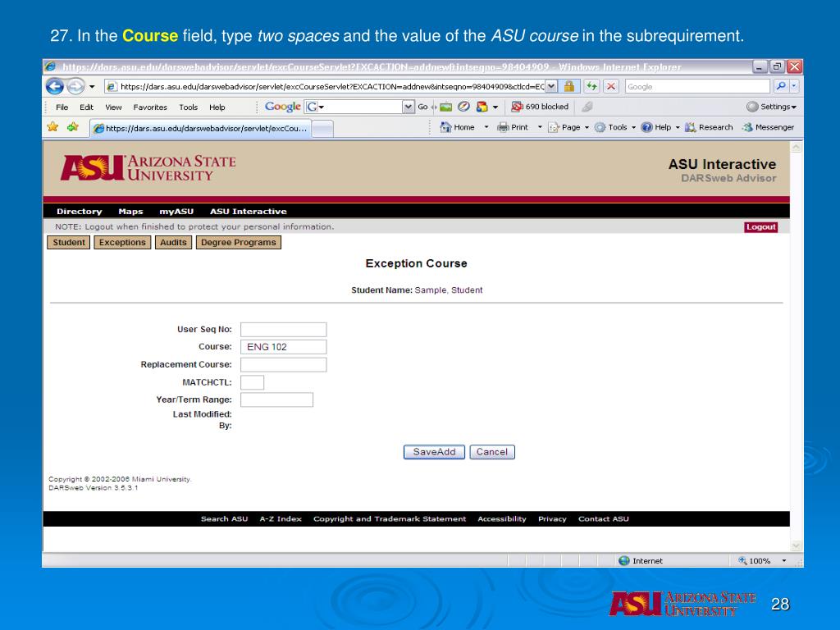This screenshot has width=840, height=630.
Task: Expand the Google toolbar search dropdown
Action: click(x=409, y=107)
